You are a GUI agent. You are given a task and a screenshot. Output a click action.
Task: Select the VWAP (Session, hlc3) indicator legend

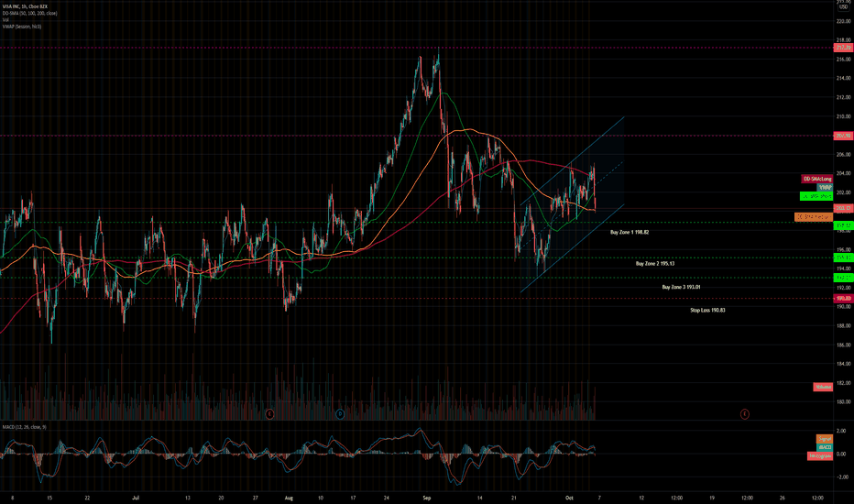(22, 27)
